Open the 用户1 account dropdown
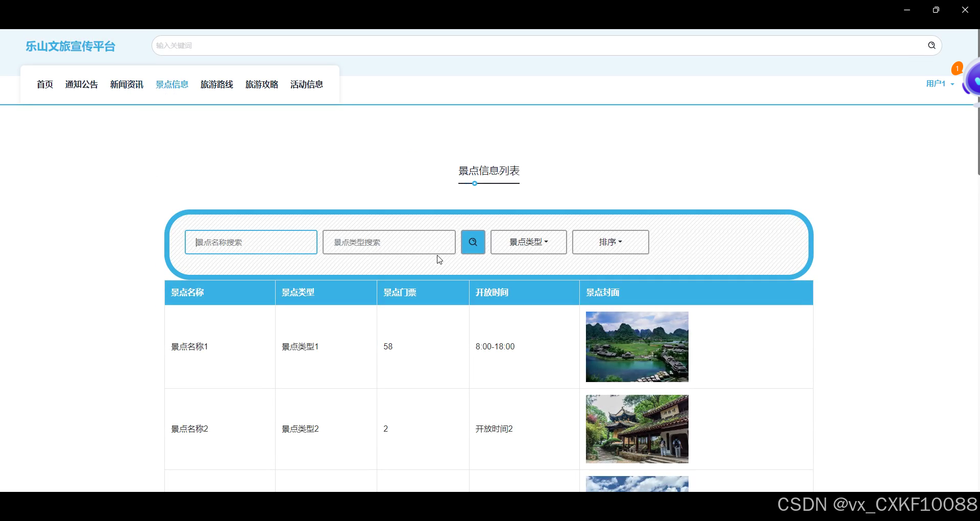Screen dimensions: 980x521 click(940, 84)
